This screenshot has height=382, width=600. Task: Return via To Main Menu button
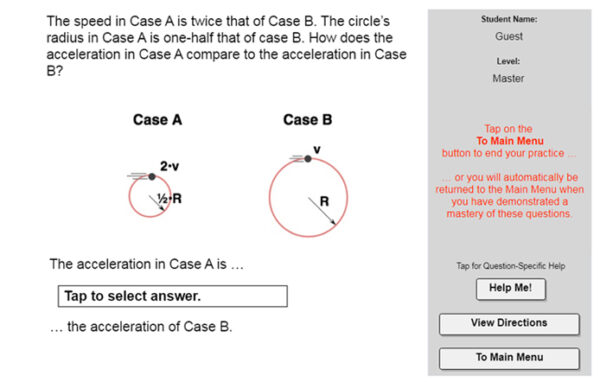(x=509, y=358)
